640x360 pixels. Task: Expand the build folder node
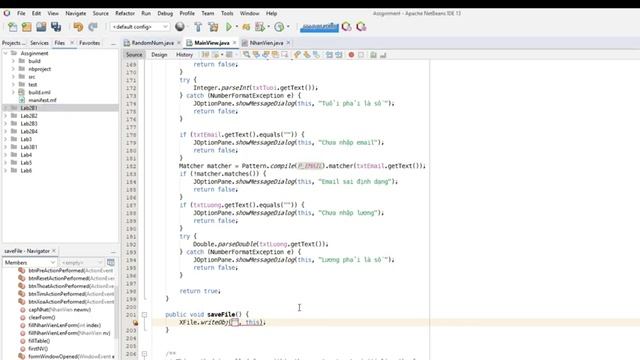pos(13,61)
